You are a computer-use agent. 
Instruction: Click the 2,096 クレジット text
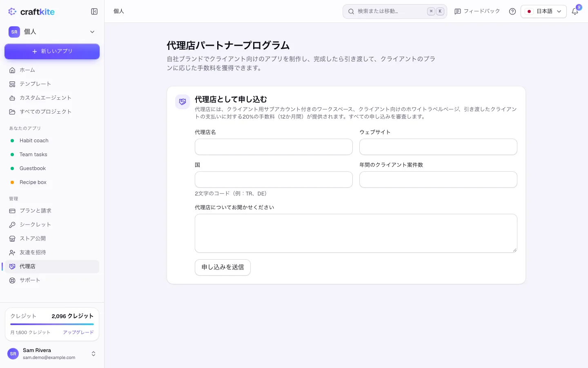tap(73, 316)
